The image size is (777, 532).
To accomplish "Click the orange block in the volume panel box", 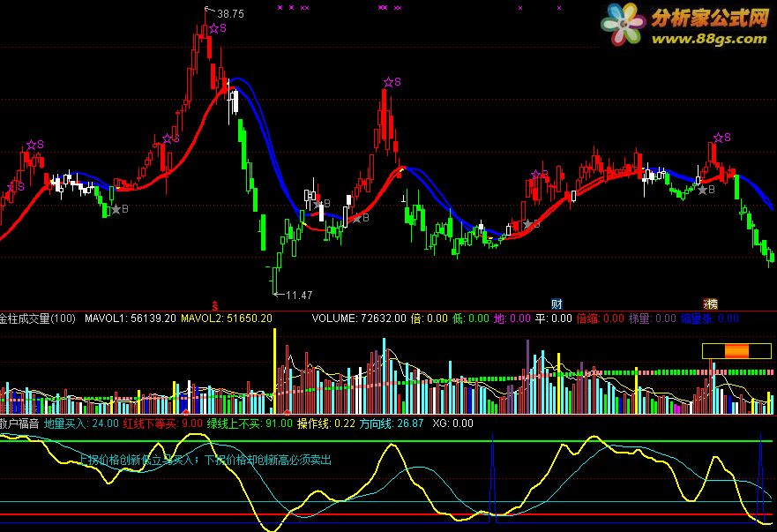I will [x=736, y=351].
